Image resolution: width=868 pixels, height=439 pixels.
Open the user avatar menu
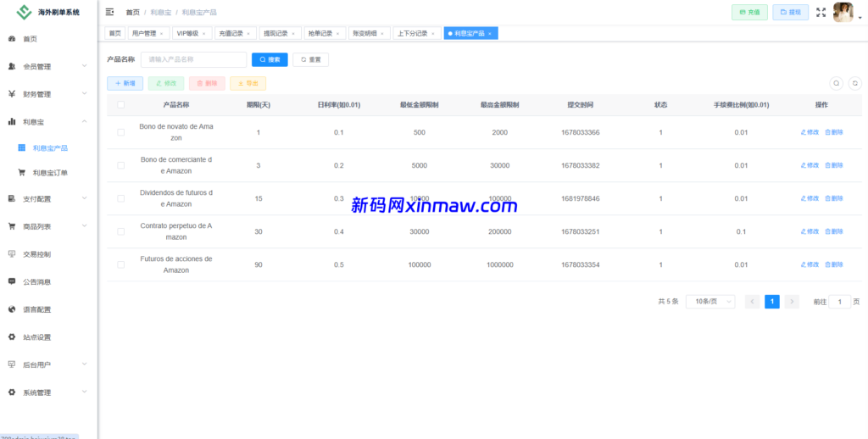(x=843, y=12)
